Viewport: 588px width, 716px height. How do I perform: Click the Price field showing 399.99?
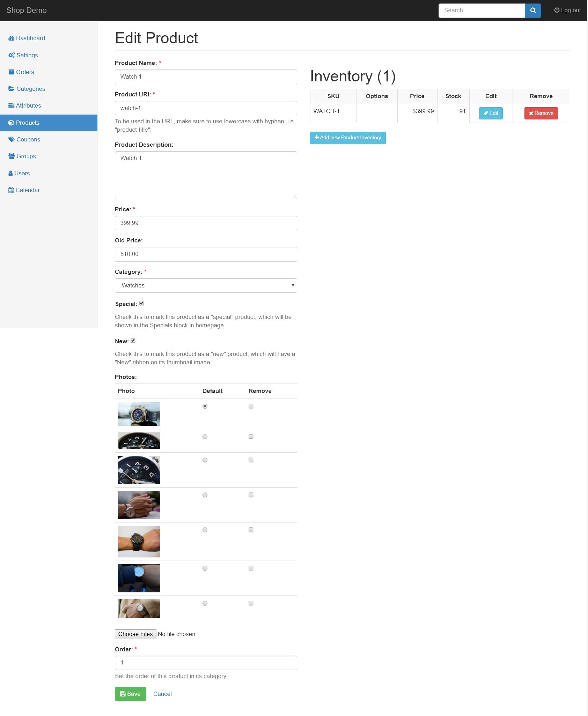tap(206, 223)
